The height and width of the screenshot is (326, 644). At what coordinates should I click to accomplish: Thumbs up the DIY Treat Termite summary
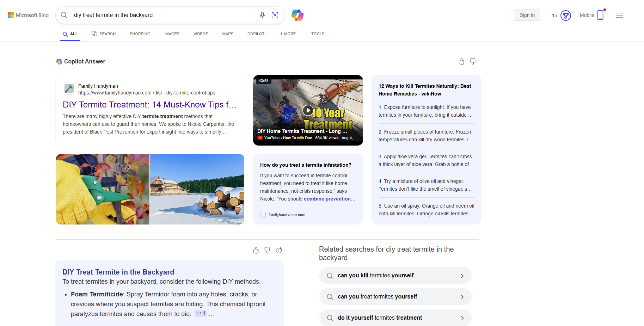pos(256,250)
